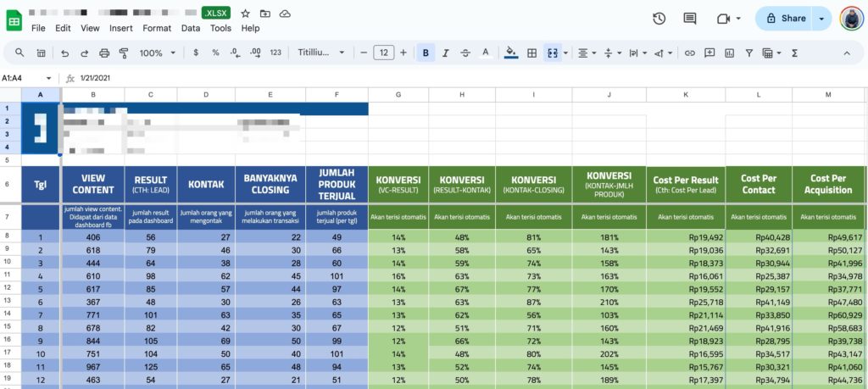The width and height of the screenshot is (868, 389).
Task: Open the comments panel icon
Action: pyautogui.click(x=690, y=18)
